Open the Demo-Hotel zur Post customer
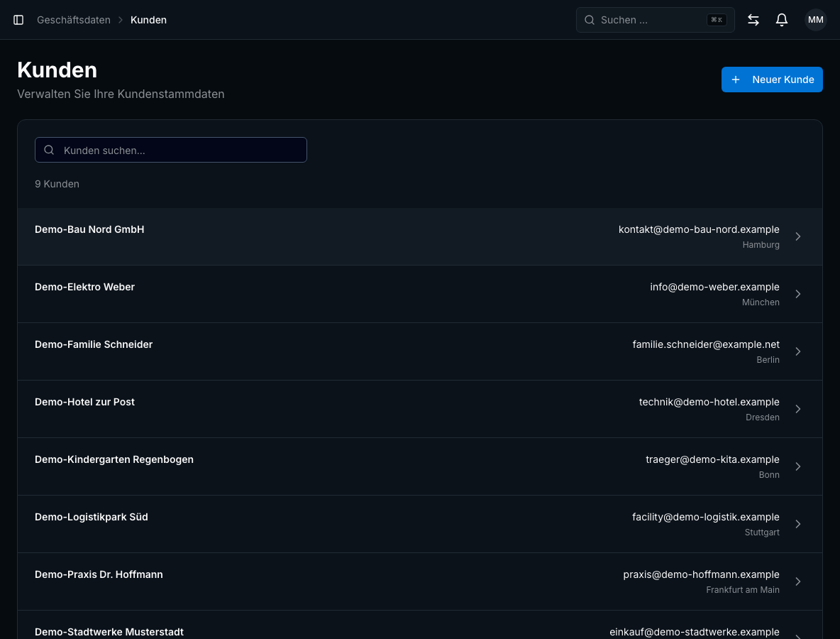The width and height of the screenshot is (840, 639). coord(419,409)
